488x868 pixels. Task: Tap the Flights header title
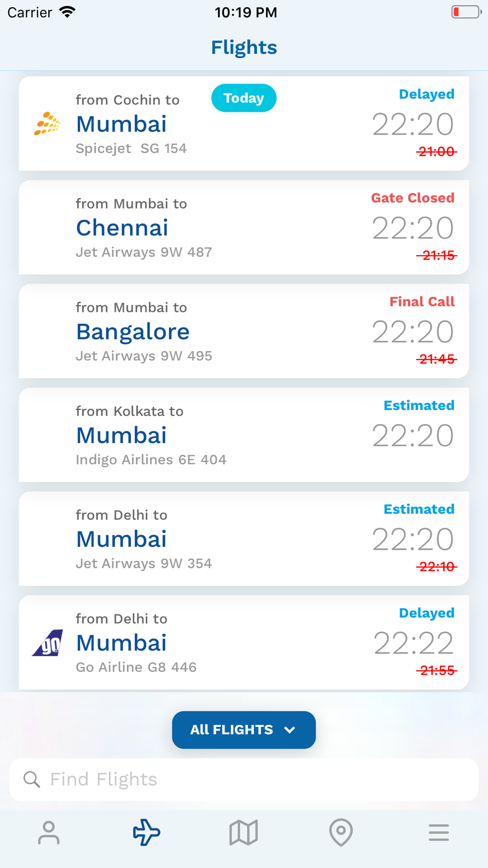pos(244,47)
